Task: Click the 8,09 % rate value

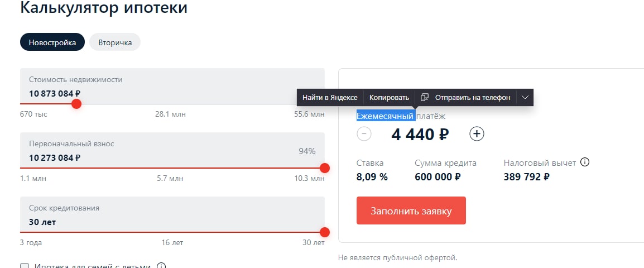Action: pos(372,177)
